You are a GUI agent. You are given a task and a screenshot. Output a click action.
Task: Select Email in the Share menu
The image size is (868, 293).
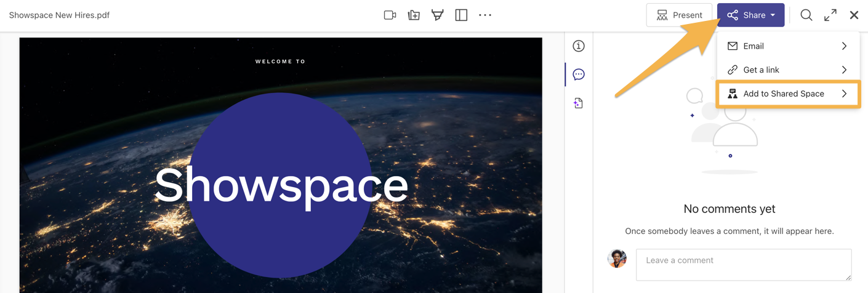pos(788,46)
